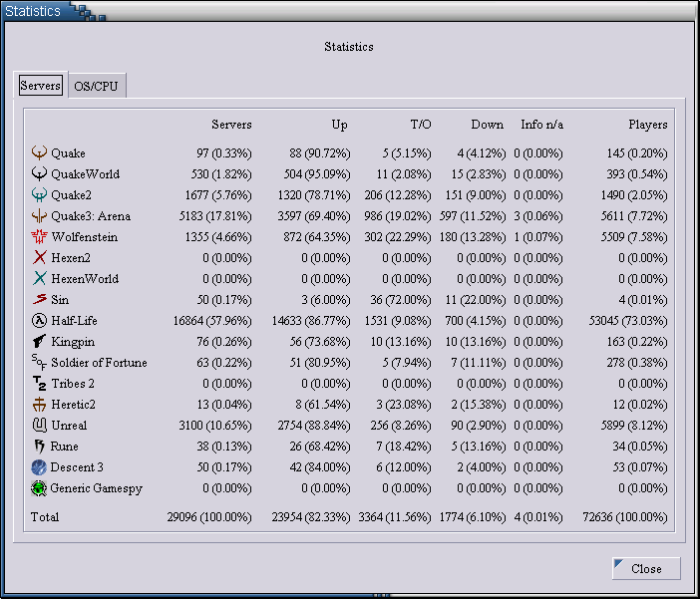
Task: Click Unreal up value 2754 (88.84%)
Action: [x=314, y=426]
